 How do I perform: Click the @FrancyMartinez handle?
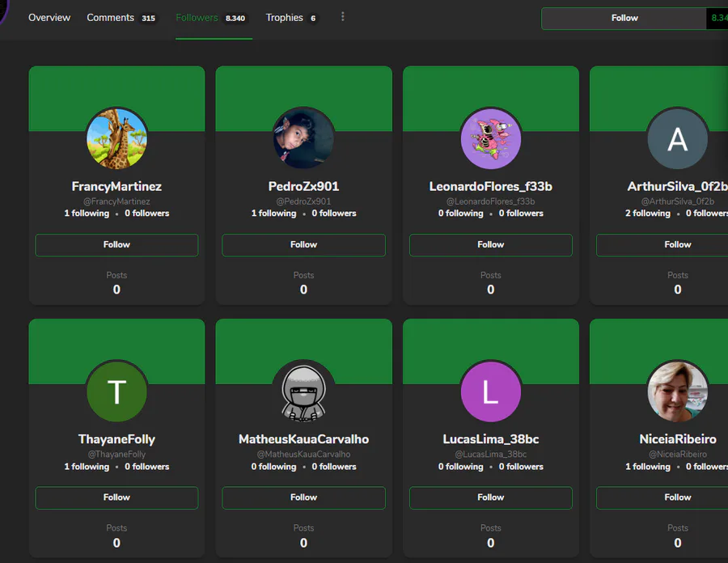116,201
